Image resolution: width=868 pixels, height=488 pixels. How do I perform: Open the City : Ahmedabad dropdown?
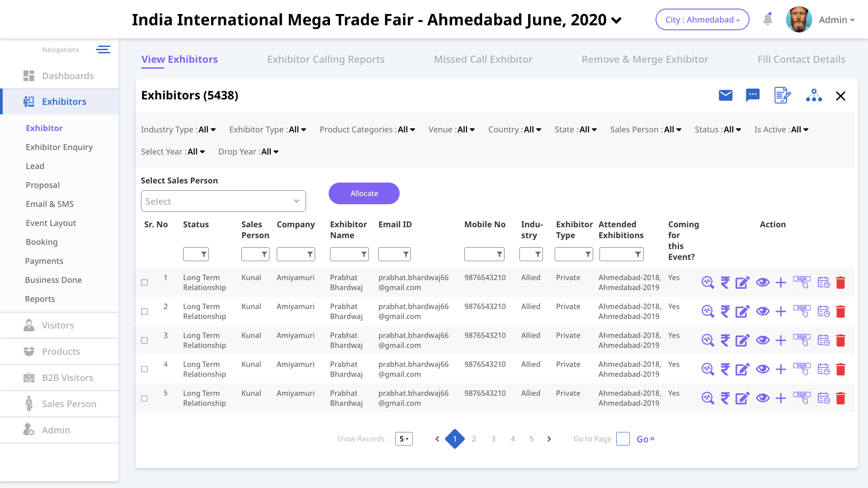(702, 19)
